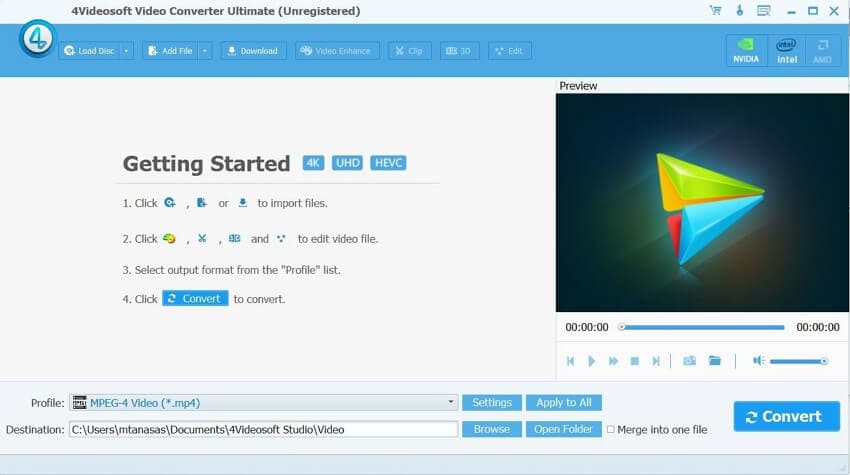Open the Video Enhance tool

point(337,51)
